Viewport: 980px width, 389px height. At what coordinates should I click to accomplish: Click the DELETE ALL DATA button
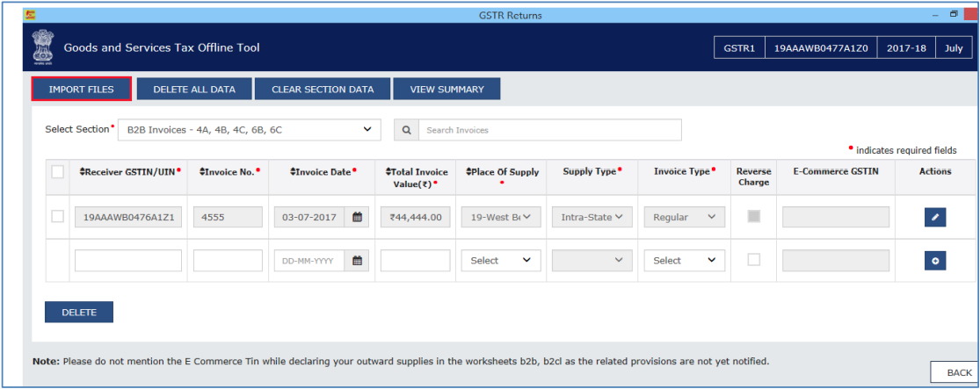[194, 90]
